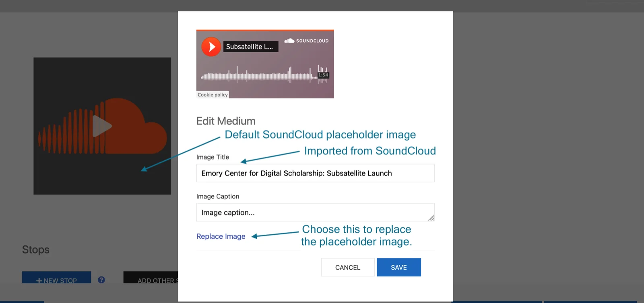Image resolution: width=644 pixels, height=303 pixels.
Task: Click the caption field resize handle
Action: (431, 218)
